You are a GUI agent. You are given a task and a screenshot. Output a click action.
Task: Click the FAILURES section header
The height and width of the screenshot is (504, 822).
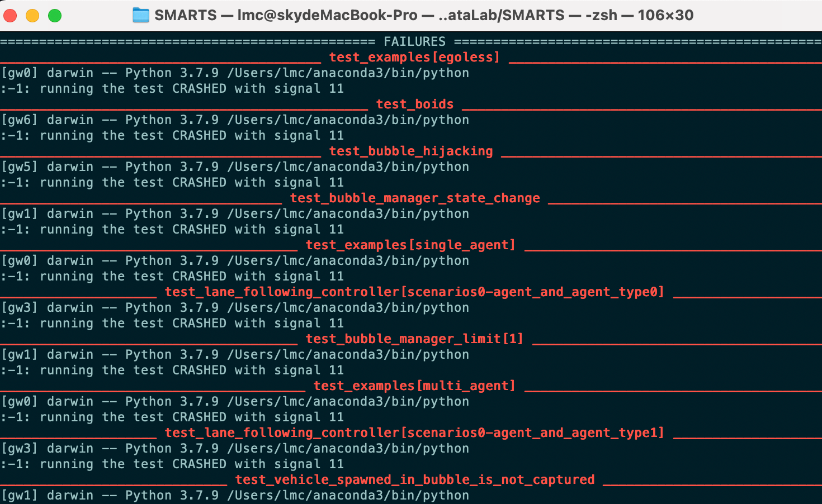tap(415, 41)
